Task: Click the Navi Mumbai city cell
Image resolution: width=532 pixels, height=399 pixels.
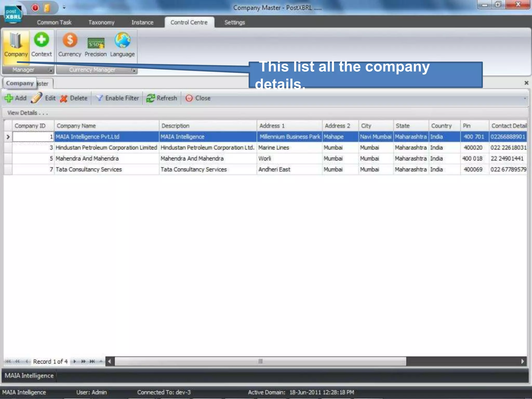Action: (376, 137)
